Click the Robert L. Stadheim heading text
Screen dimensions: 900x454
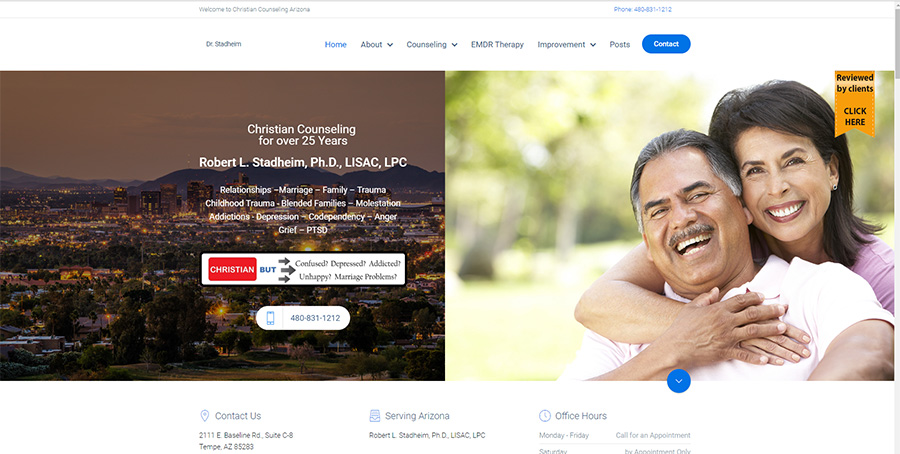click(x=303, y=162)
